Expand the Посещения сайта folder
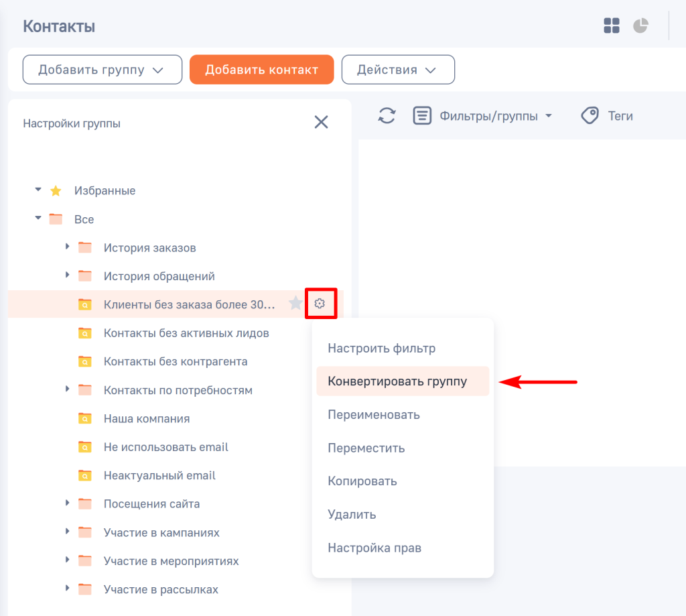This screenshot has width=686, height=616. pyautogui.click(x=68, y=503)
